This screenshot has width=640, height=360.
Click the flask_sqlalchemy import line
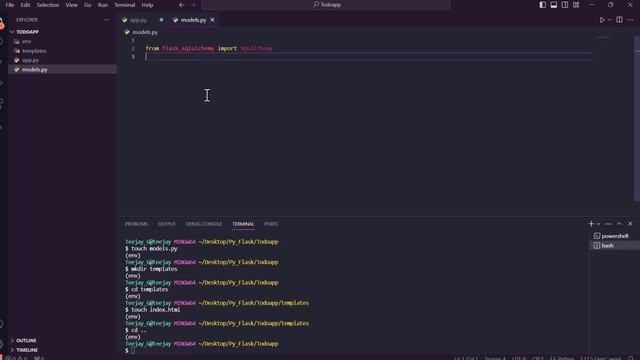click(x=209, y=49)
